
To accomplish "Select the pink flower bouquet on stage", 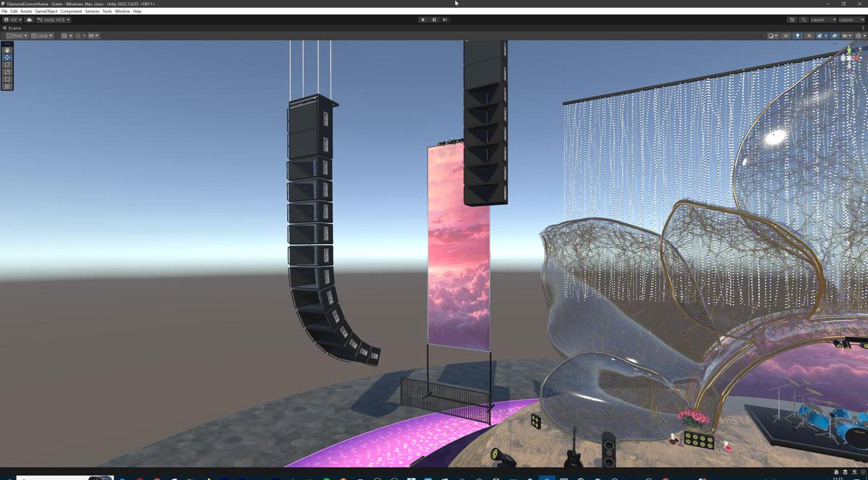I will pos(693,418).
